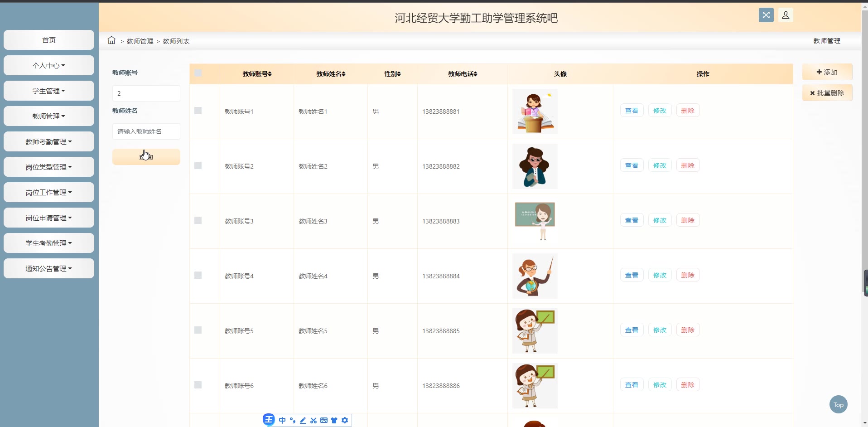Click the plus 添加 button
Screen dimensions: 868x427
coord(827,72)
